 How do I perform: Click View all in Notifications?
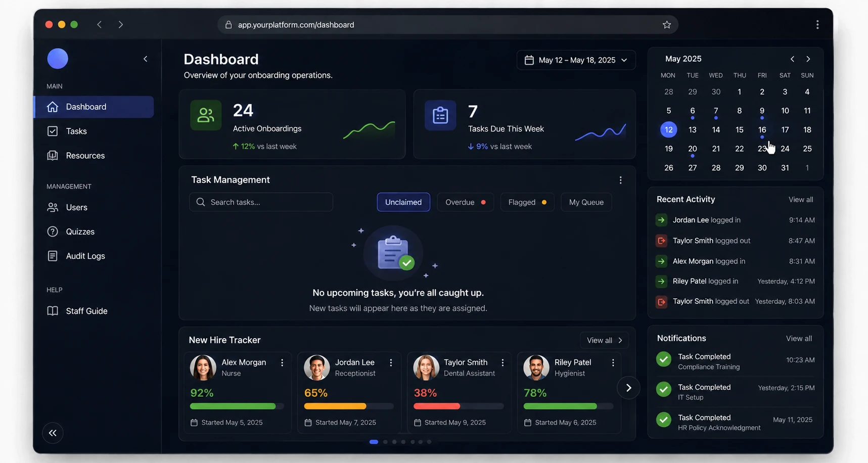tap(799, 339)
